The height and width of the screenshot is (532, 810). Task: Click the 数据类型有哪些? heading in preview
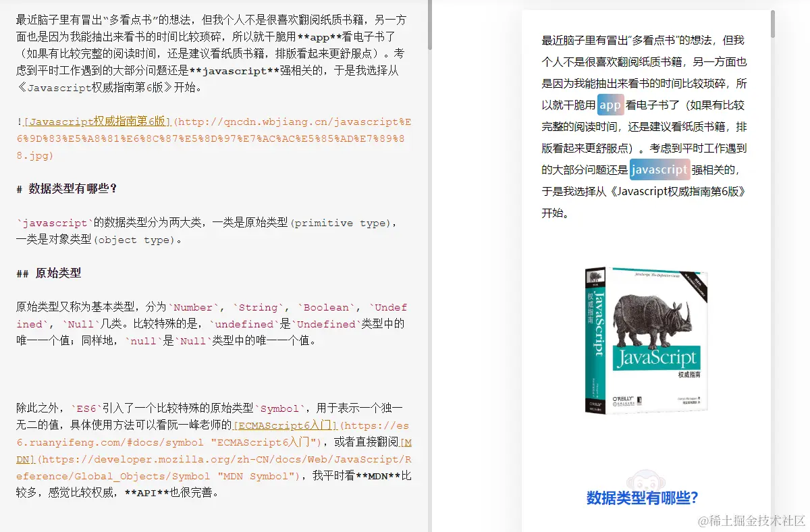(x=642, y=498)
